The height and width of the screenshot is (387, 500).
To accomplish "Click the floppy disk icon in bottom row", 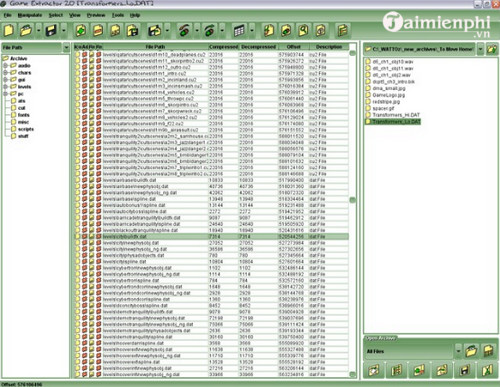I will click(465, 370).
